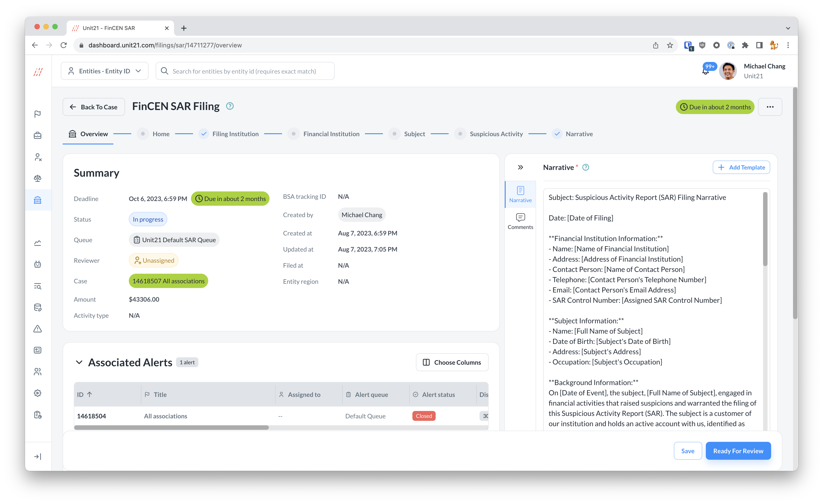
Task: Click the Ready For Review button
Action: (738, 451)
